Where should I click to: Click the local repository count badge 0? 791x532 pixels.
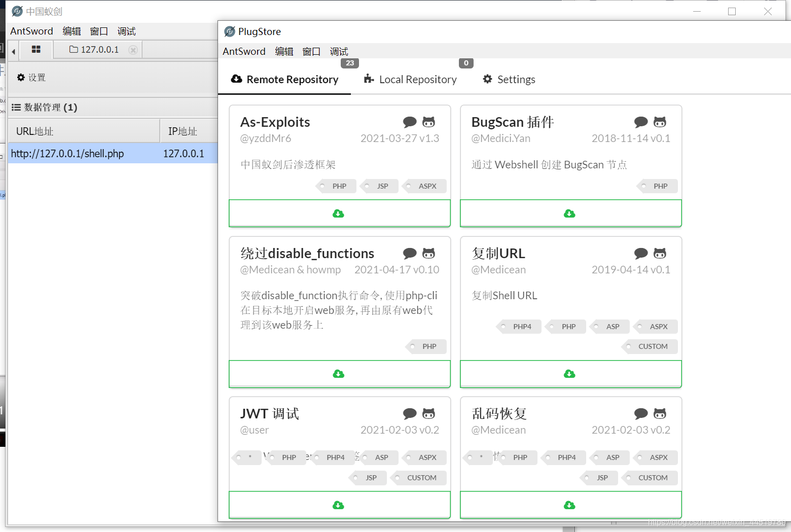point(466,63)
